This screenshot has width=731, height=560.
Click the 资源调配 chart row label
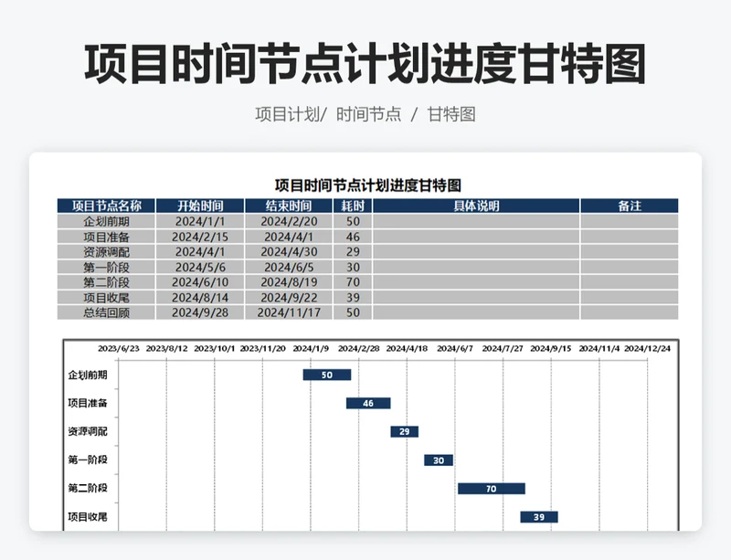click(x=88, y=432)
